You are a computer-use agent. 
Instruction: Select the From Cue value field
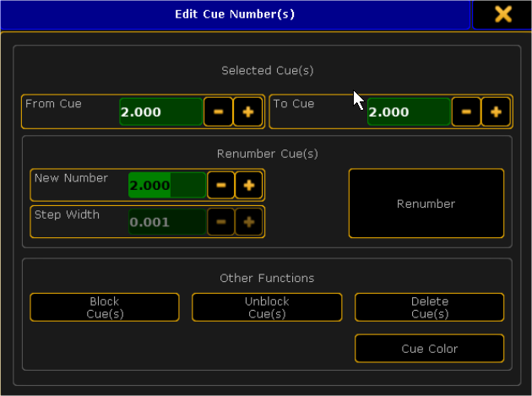(160, 111)
